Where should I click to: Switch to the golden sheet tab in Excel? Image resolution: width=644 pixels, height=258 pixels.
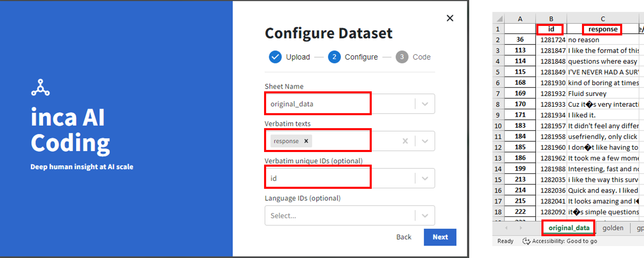pyautogui.click(x=613, y=228)
